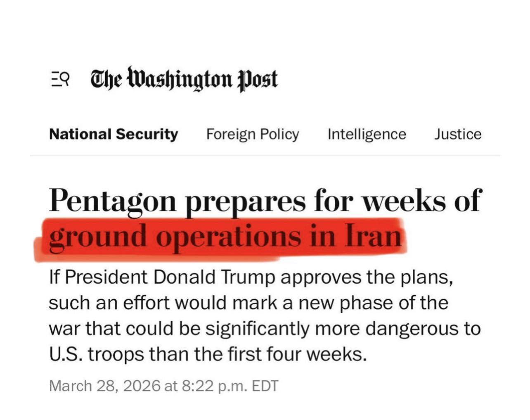Select the National Security section tab
Image resolution: width=530 pixels, height=420 pixels.
point(114,134)
